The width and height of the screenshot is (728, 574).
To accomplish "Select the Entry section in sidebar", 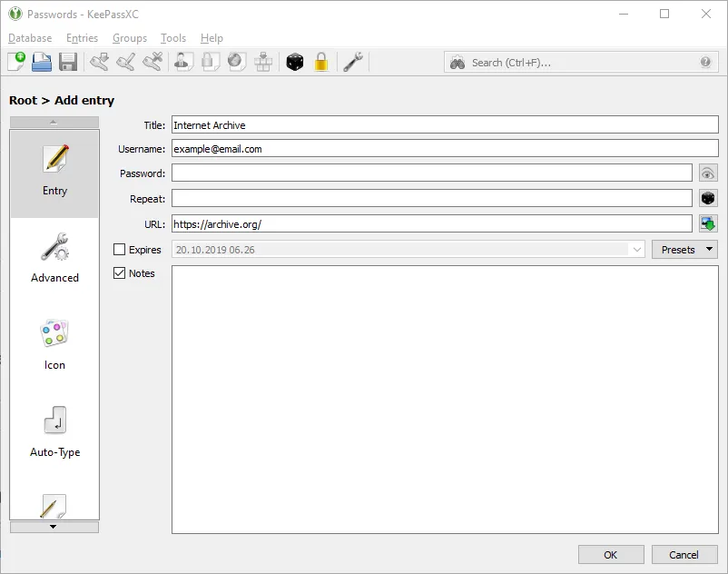I will 54,174.
